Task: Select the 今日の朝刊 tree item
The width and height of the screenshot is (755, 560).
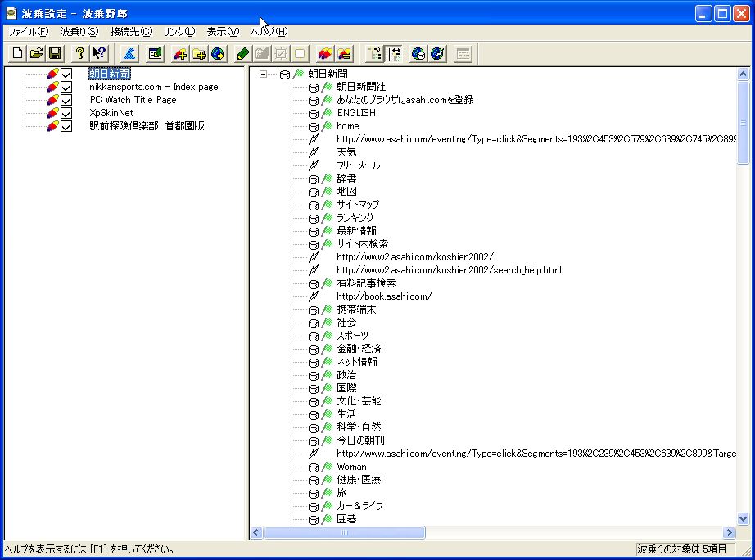Action: click(360, 440)
